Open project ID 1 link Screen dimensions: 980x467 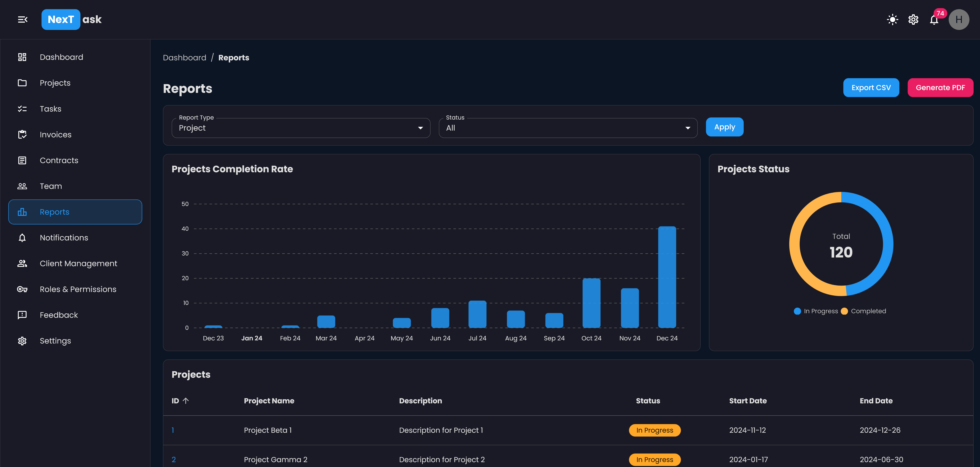[173, 431]
